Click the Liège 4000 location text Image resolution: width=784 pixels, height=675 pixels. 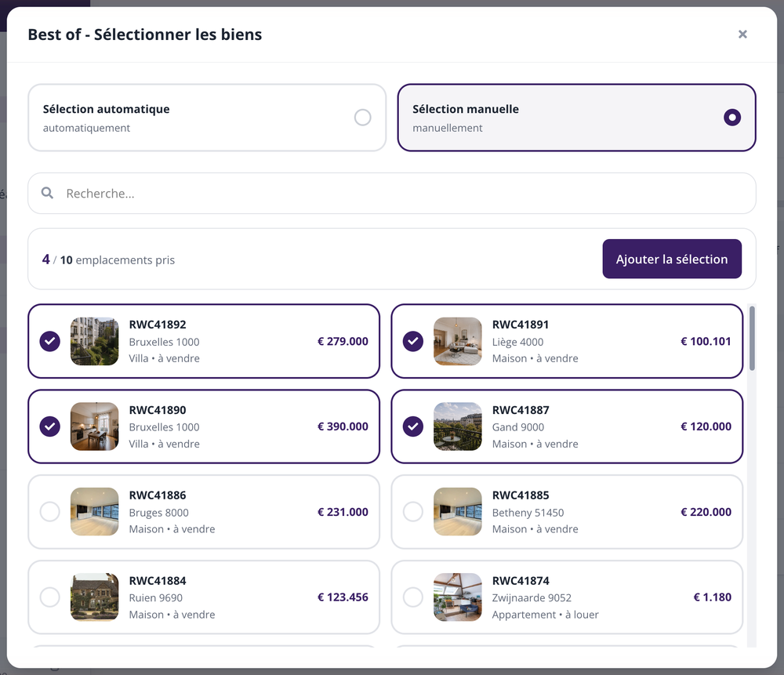click(517, 342)
